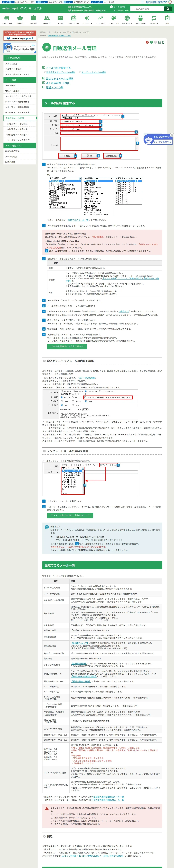Select テンプレートメール radio in template form image
The height and width of the screenshot is (868, 174).
click(x=101, y=465)
